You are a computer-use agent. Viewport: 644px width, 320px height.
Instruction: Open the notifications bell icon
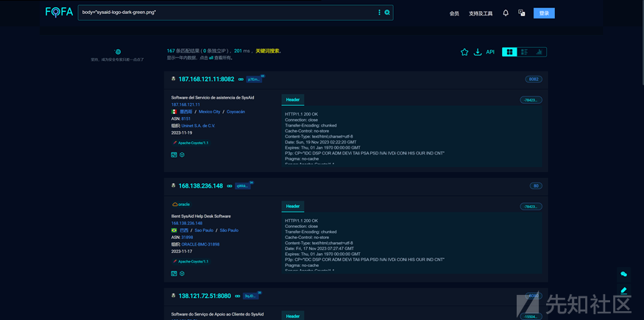coord(506,13)
